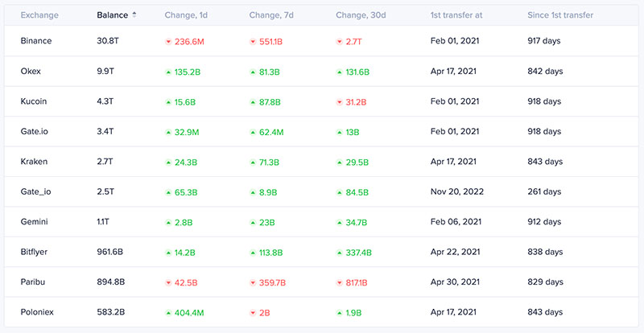This screenshot has width=644, height=333.
Task: Select the Change, 30d column header
Action: pyautogui.click(x=359, y=15)
